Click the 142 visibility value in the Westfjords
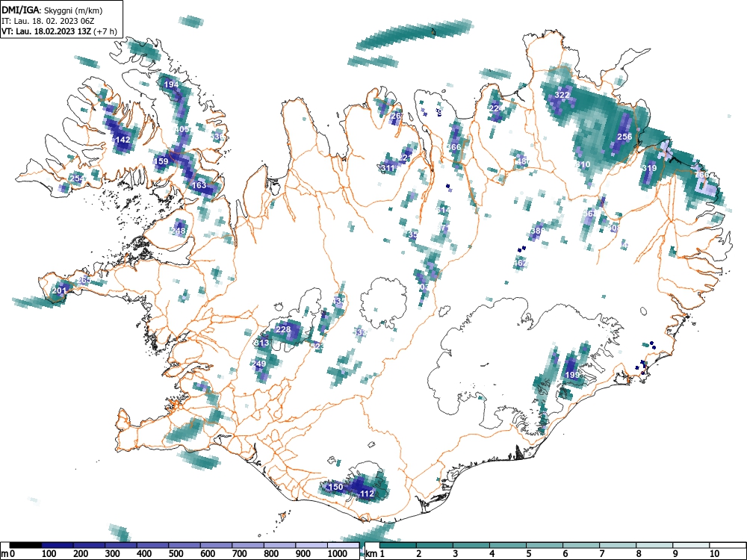747x560 pixels. click(x=123, y=140)
